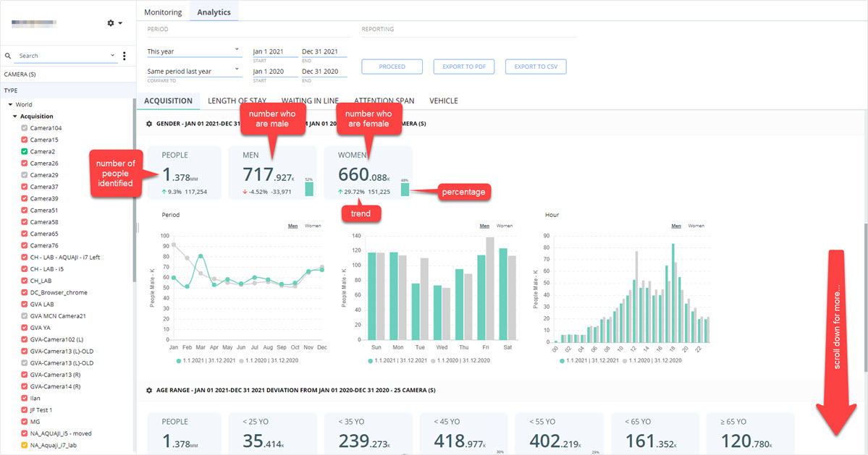This screenshot has height=455, width=868.
Task: Click the Export to PDF button
Action: click(x=464, y=67)
